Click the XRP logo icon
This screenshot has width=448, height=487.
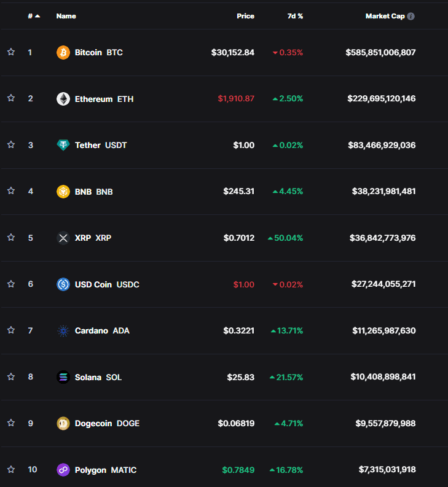click(x=63, y=238)
